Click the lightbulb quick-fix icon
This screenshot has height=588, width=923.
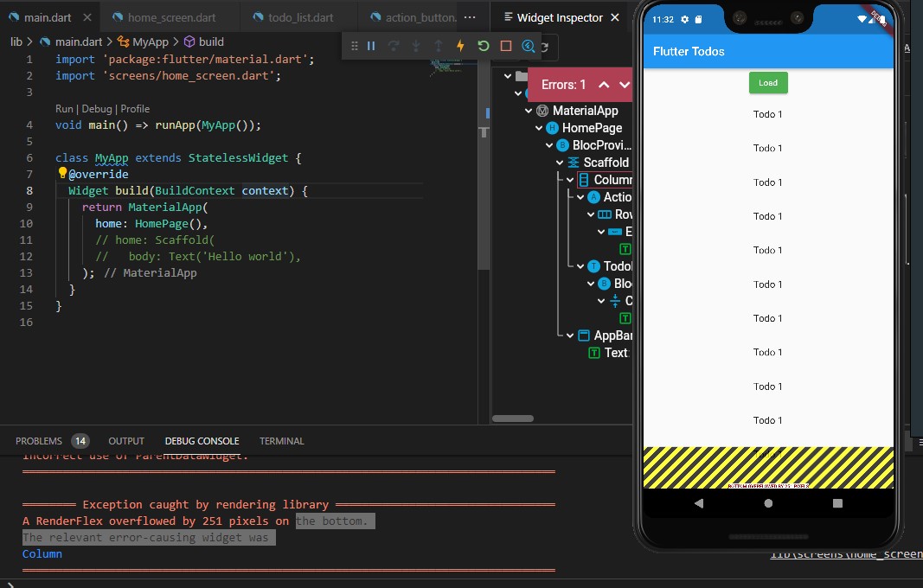(x=62, y=172)
